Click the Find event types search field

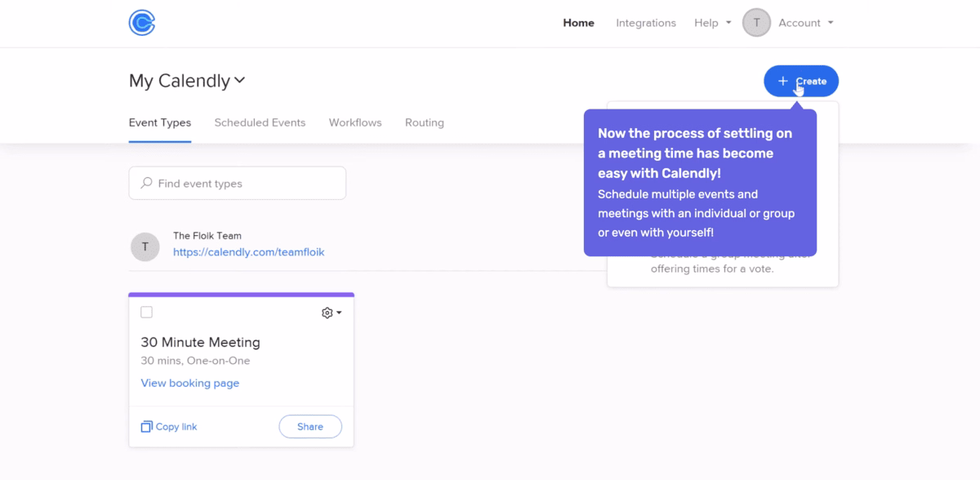[x=237, y=183]
